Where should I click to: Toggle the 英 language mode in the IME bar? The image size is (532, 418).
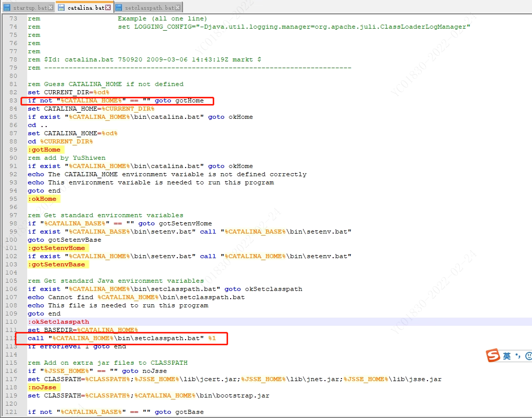point(507,356)
